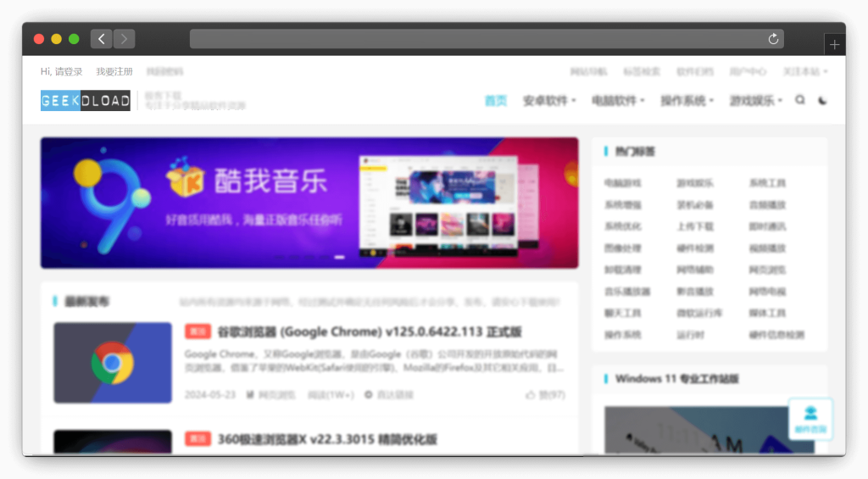Expand the 关注本站 dropdown in top bar

[x=805, y=71]
